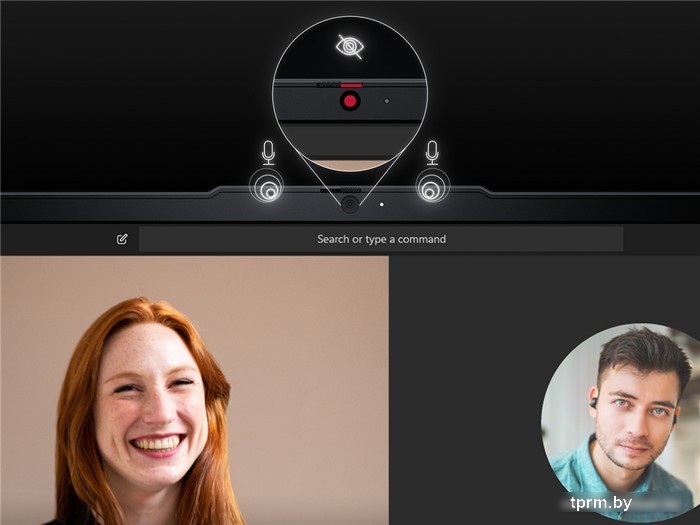Click the magnifier pointer tip above webcam

coord(349,192)
